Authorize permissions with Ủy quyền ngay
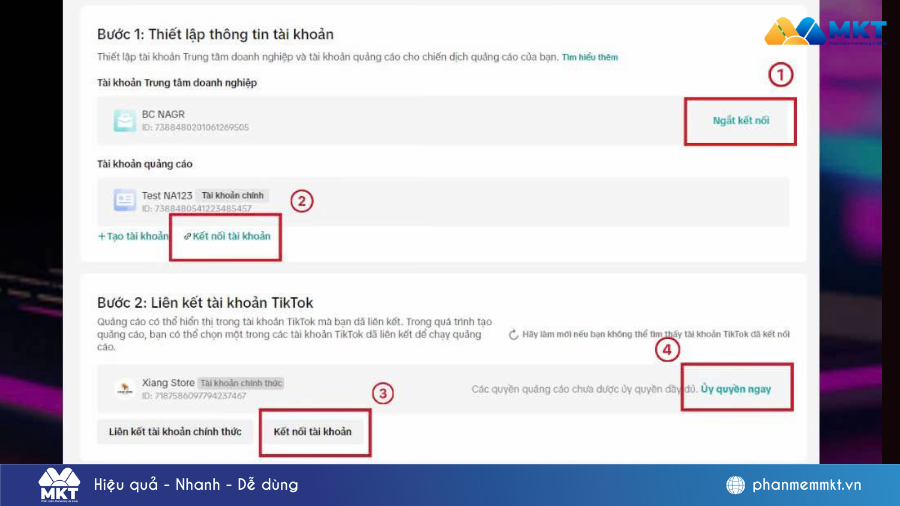 tap(736, 389)
